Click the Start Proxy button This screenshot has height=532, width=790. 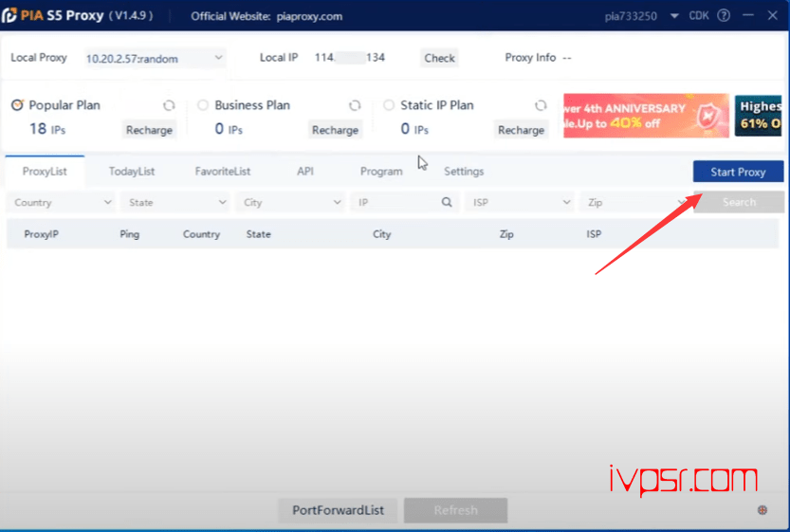tap(738, 172)
